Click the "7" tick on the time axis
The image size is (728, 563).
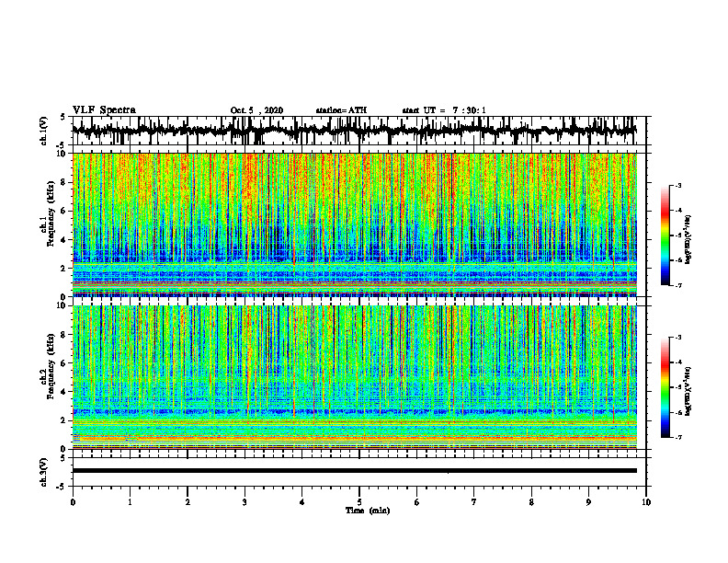474,502
